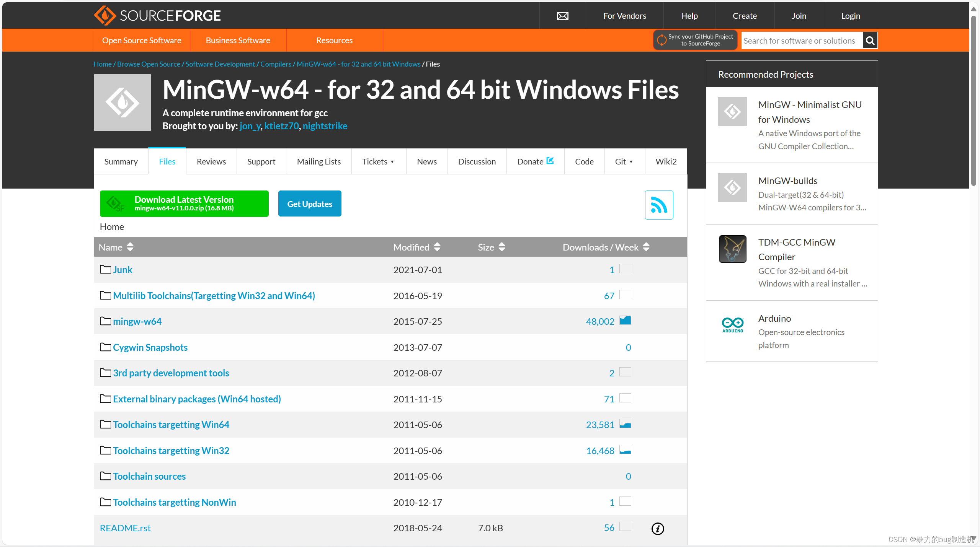The width and height of the screenshot is (980, 547).
Task: Click Download Latest Version button
Action: coord(184,203)
